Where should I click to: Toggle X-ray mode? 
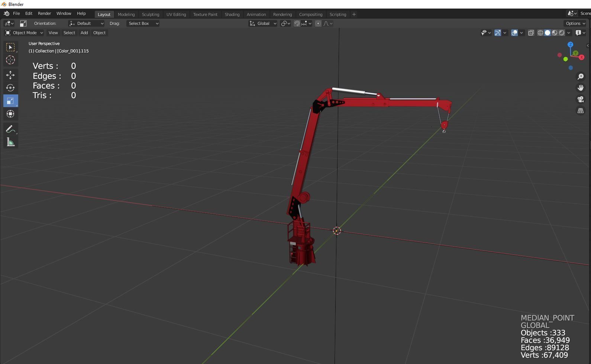pos(531,33)
